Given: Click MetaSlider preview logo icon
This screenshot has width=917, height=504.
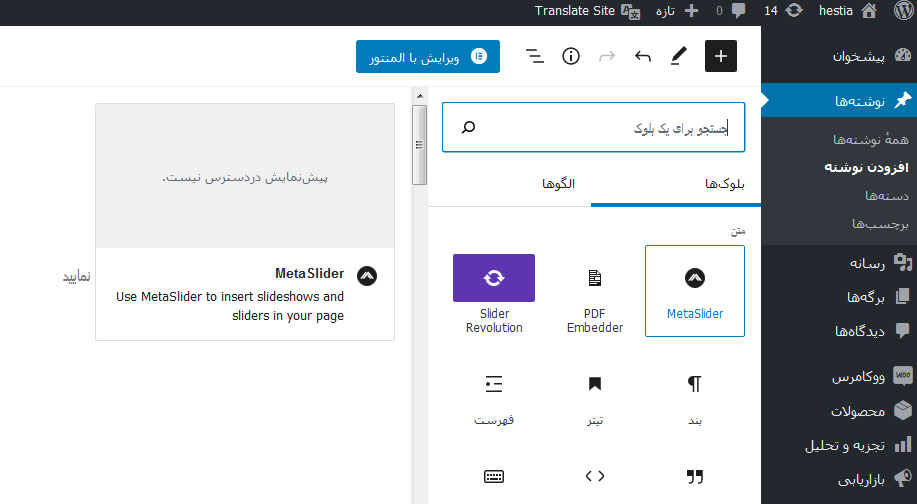Looking at the screenshot, I should pyautogui.click(x=367, y=275).
